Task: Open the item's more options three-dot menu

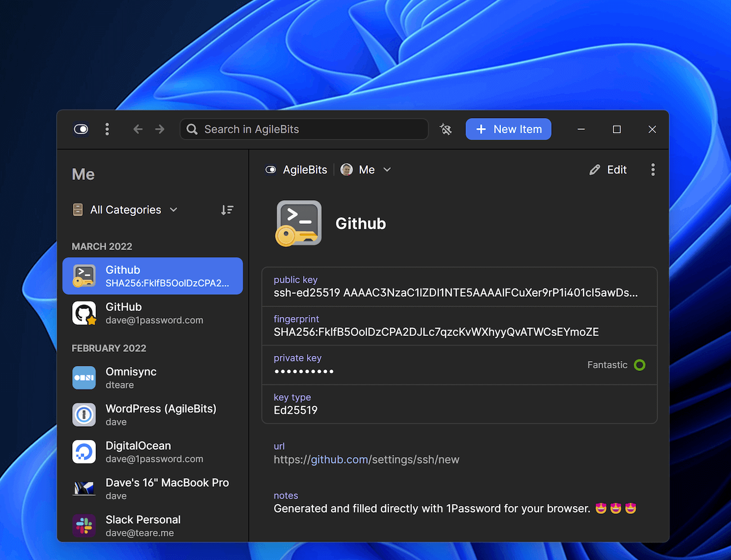Action: (653, 169)
